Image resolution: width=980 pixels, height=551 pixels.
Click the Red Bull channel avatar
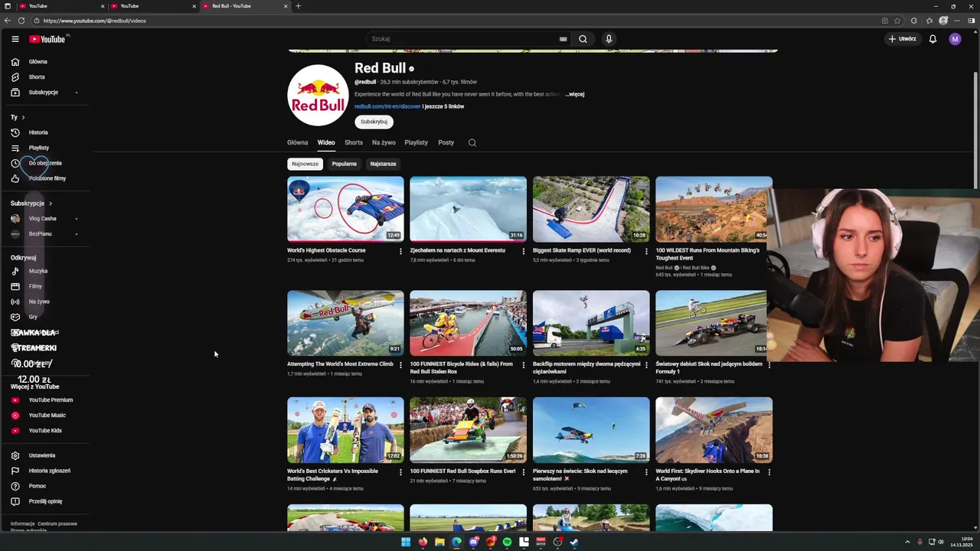point(318,95)
